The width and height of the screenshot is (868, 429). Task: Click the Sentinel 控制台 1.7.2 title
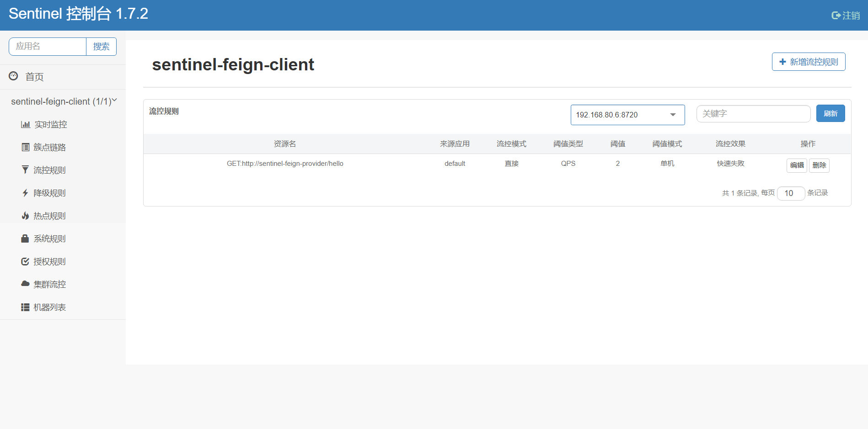[x=78, y=14]
